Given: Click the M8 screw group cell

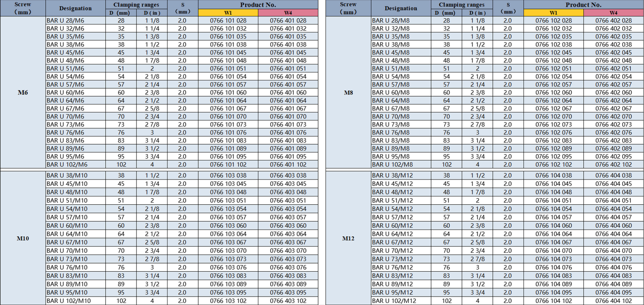Looking at the screenshot, I should pyautogui.click(x=348, y=93).
